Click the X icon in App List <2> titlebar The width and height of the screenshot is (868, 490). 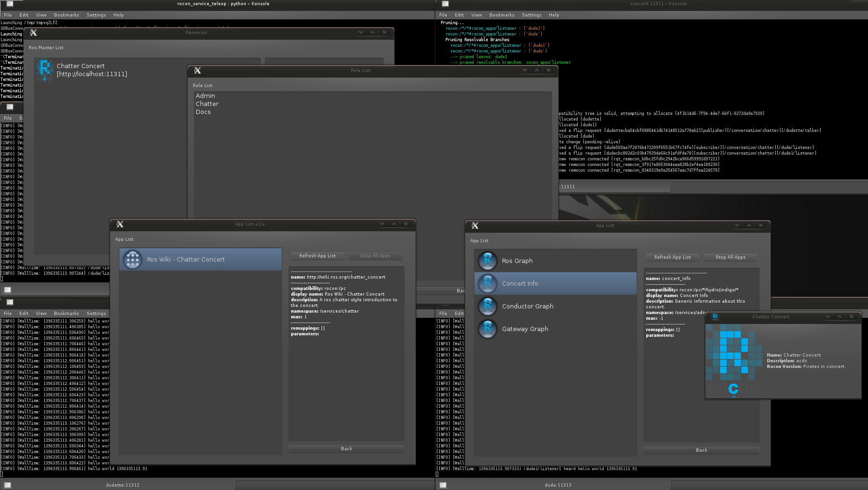(120, 224)
